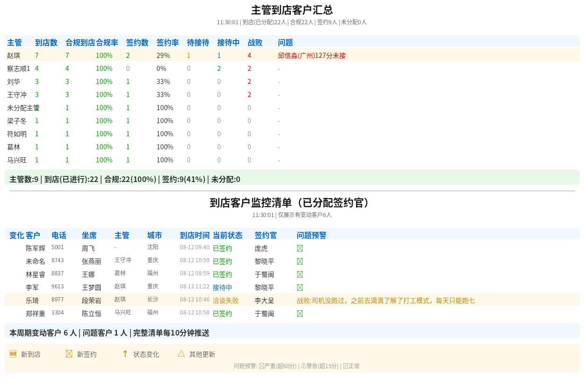The width and height of the screenshot is (584, 392).
Task: Click the 客户 column header
Action: (x=33, y=235)
